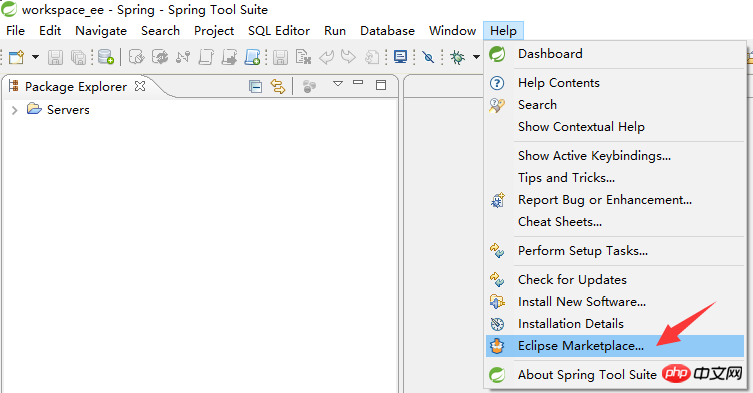This screenshot has height=393, width=753.
Task: Choose Installation Details
Action: point(615,324)
